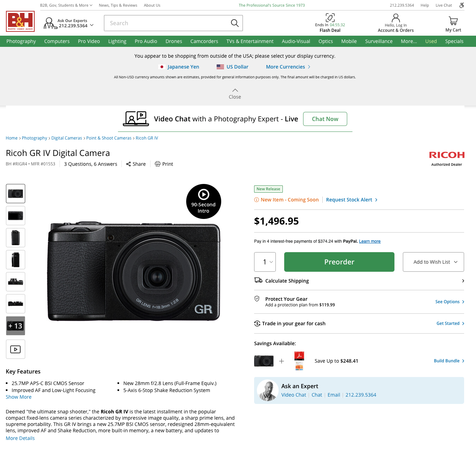The height and width of the screenshot is (455, 476).
Task: Open the quantity dropdown
Action: tap(265, 262)
